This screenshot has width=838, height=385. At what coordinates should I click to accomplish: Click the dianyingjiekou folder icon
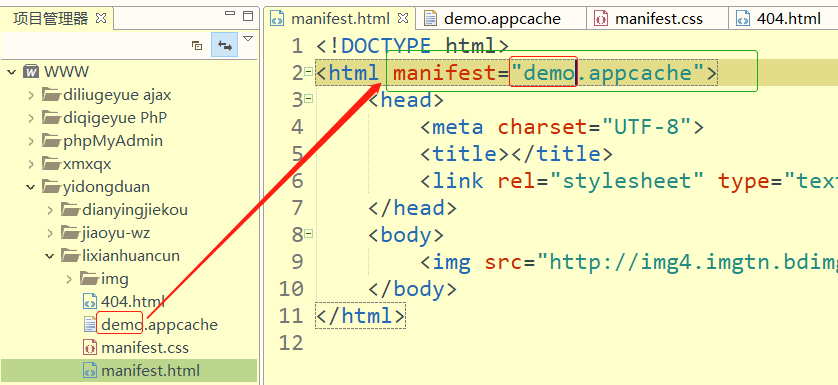(x=70, y=210)
